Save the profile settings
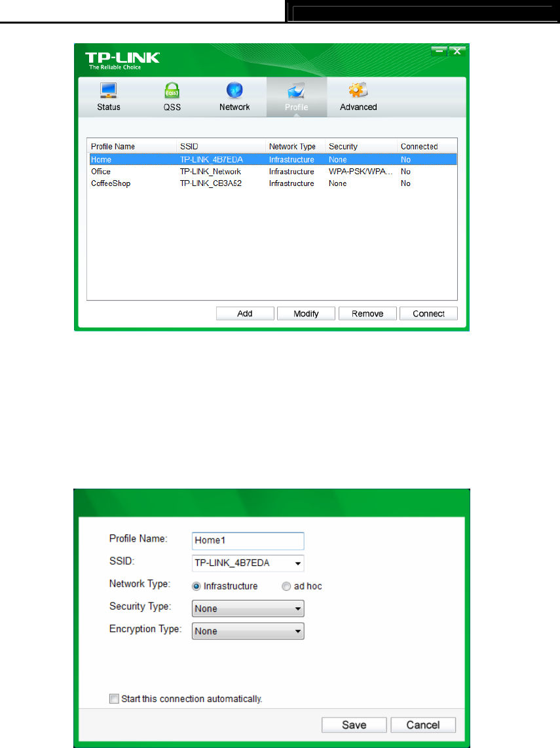This screenshot has width=560, height=748. pos(354,725)
